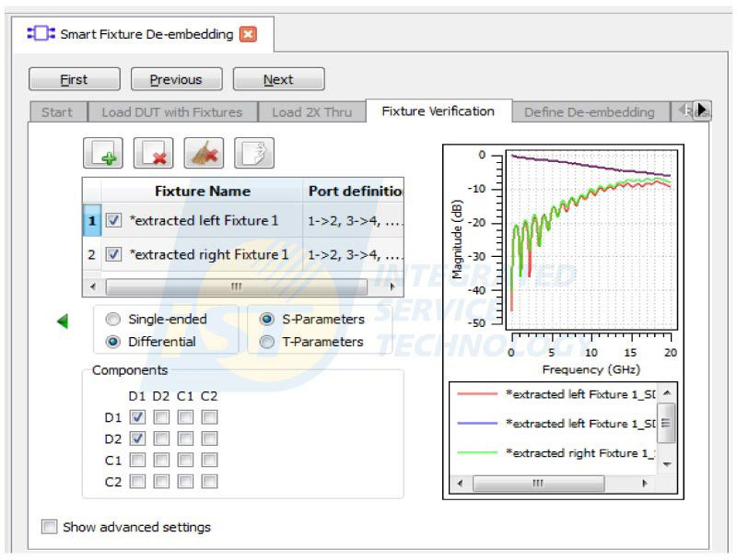The height and width of the screenshot is (560, 737).
Task: Close the Smart Fixture De-embedding tab
Action: [248, 34]
